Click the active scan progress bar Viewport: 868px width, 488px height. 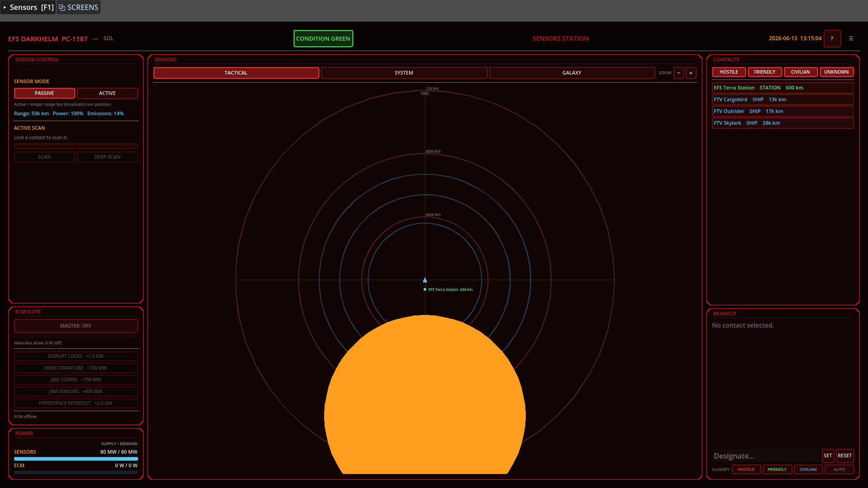point(76,146)
